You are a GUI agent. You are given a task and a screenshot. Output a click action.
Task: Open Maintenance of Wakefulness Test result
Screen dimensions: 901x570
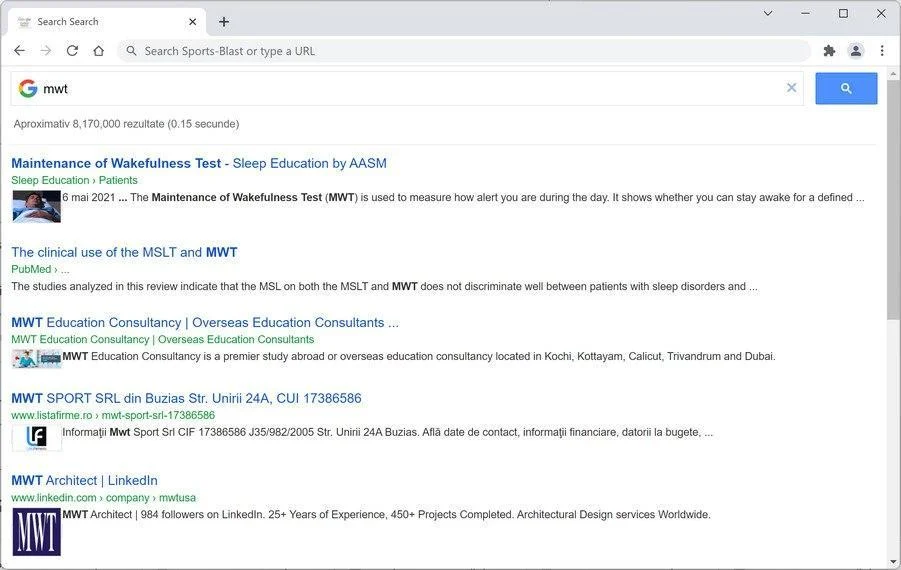199,163
